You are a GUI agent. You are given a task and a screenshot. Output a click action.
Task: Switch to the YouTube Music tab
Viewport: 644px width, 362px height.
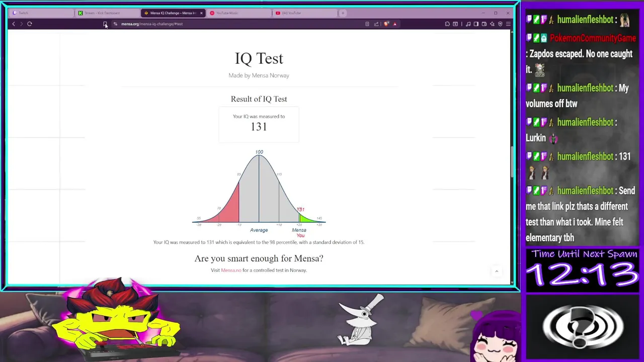point(238,13)
